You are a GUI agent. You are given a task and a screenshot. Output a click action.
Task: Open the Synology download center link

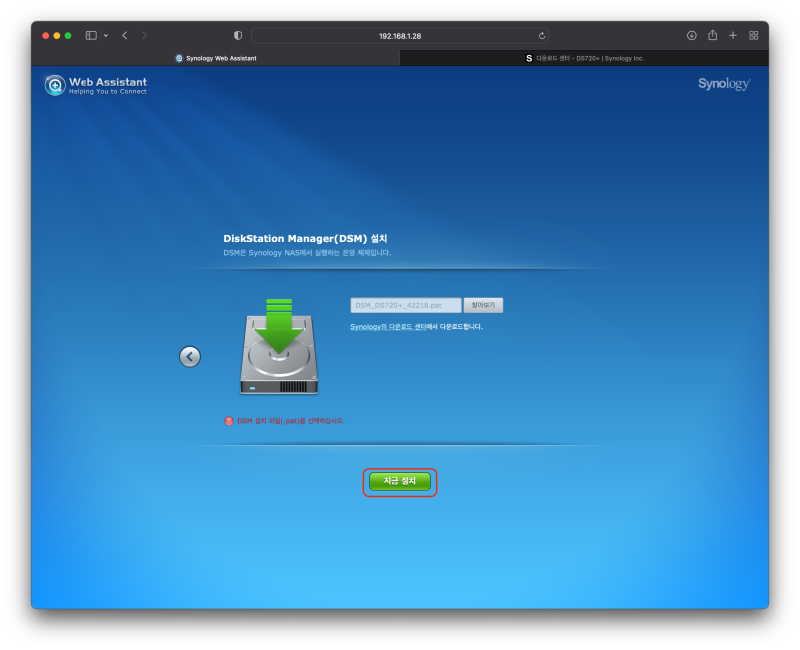[x=388, y=327]
